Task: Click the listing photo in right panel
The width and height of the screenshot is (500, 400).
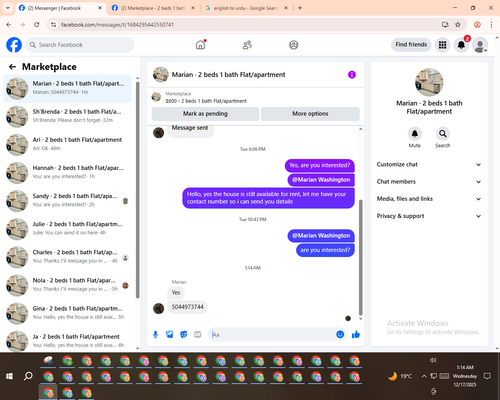Action: 429,82
